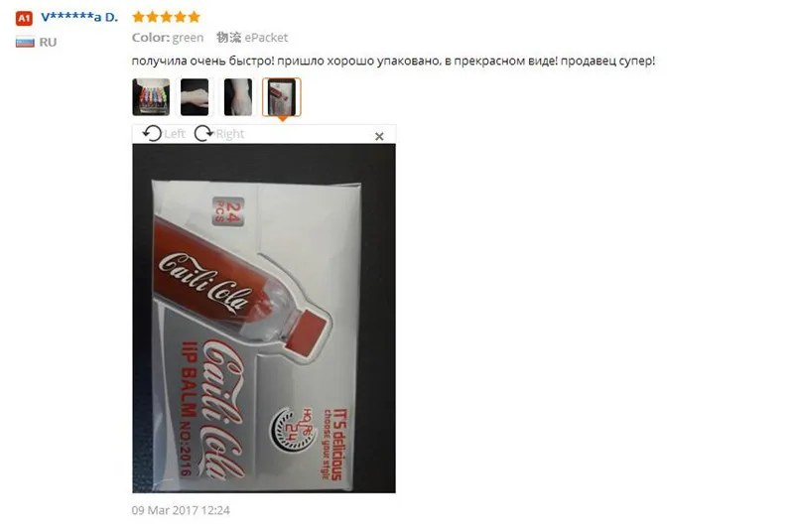Close the enlarged photo viewer

pyautogui.click(x=379, y=136)
